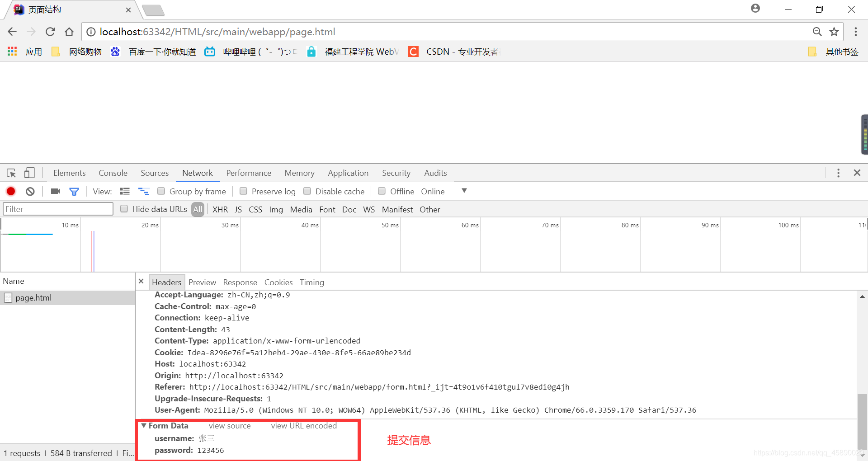The width and height of the screenshot is (868, 461).
Task: Open the Apps grid shortcut in bookmarks bar
Action: 12,52
